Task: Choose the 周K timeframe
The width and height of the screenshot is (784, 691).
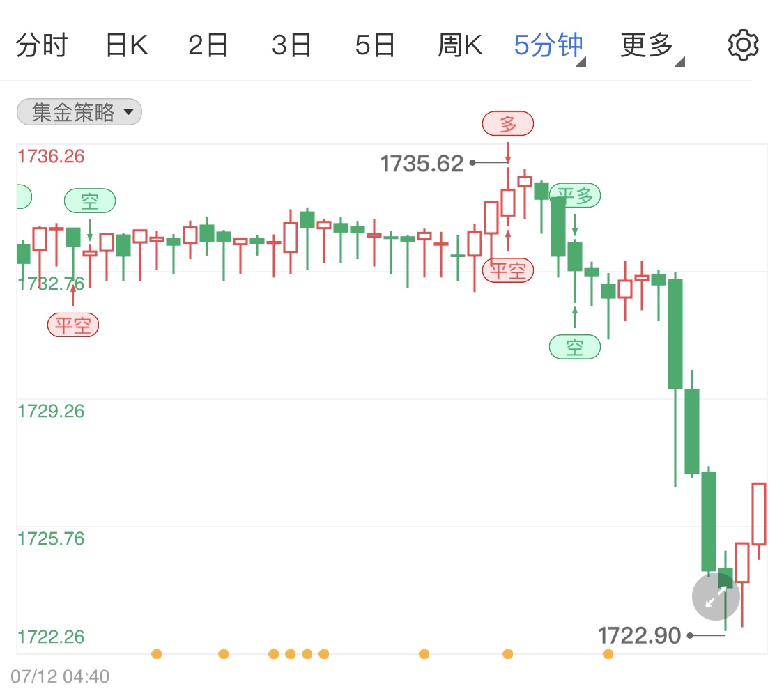Action: [461, 45]
